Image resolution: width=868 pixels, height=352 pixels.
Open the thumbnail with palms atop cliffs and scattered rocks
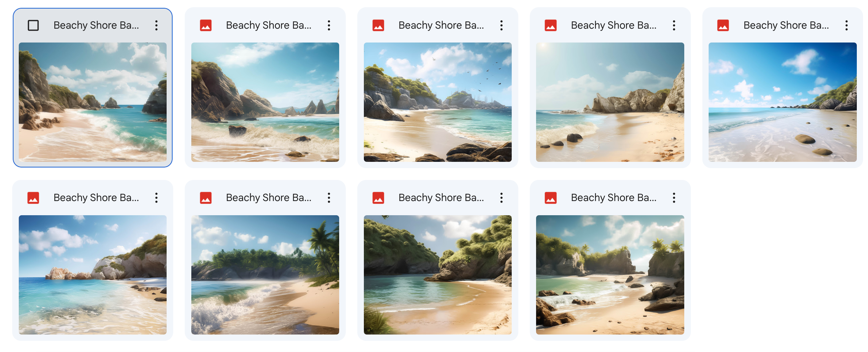[610, 275]
